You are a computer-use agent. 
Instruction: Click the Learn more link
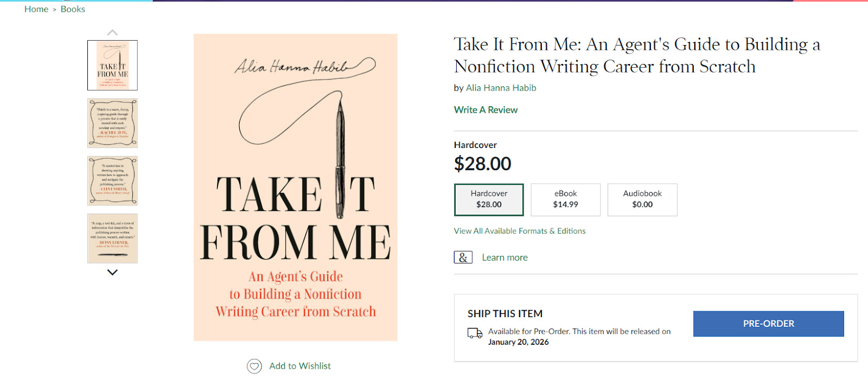[x=505, y=257]
